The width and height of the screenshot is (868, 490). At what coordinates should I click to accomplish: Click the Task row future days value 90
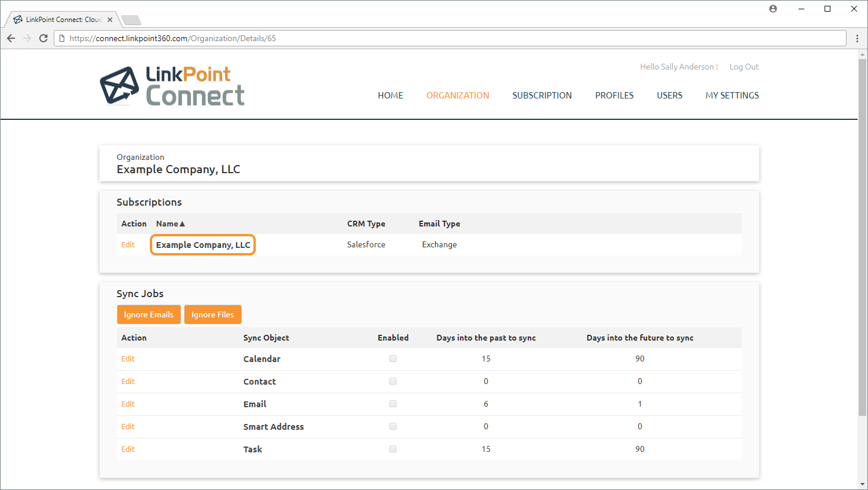(x=640, y=449)
